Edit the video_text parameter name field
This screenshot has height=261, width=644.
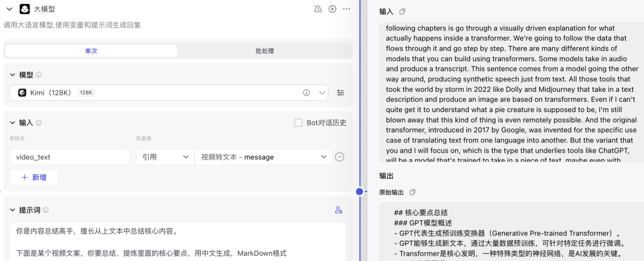[69, 157]
